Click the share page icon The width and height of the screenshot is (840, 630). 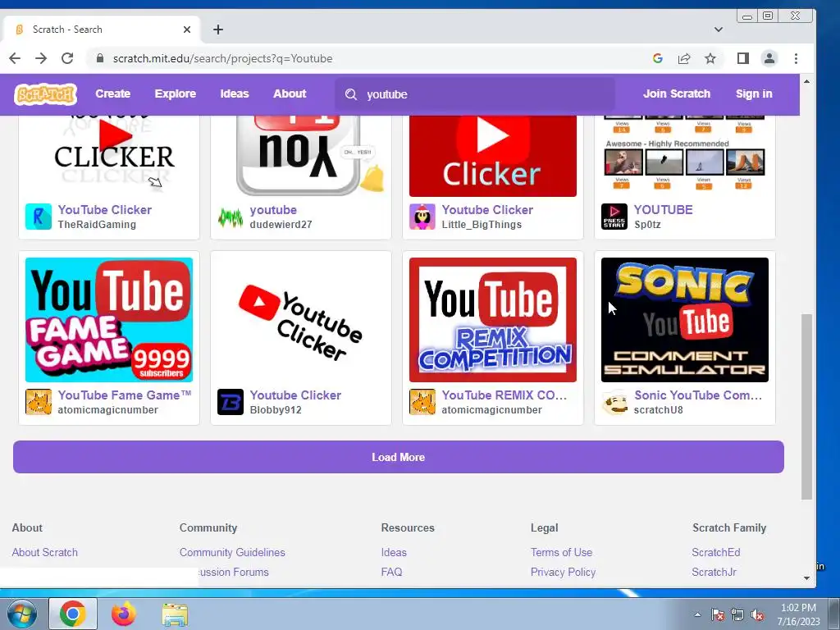(x=684, y=58)
